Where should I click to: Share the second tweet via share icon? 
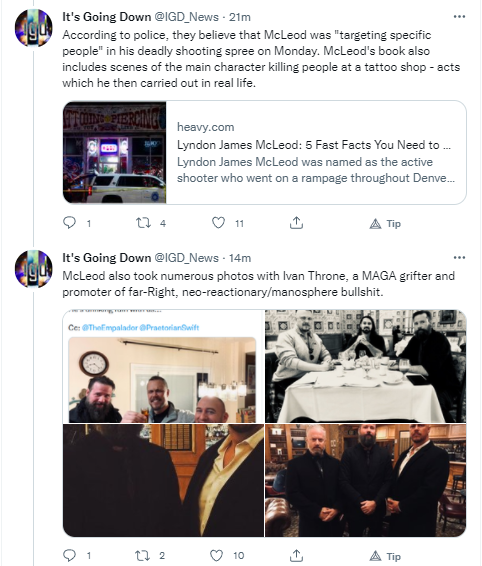point(296,555)
